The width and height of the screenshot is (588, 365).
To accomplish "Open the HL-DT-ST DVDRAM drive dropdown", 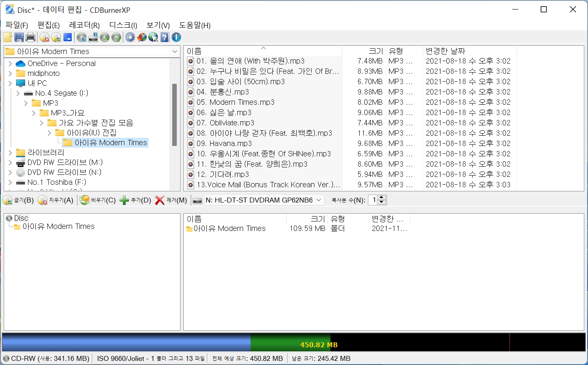I will click(x=319, y=200).
